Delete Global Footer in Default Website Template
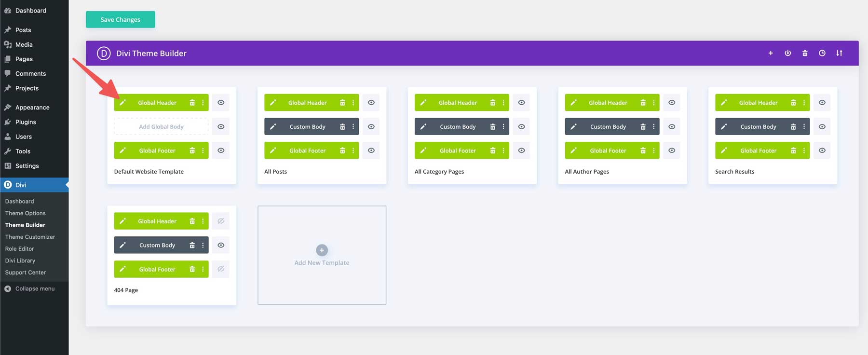The height and width of the screenshot is (355, 868). coord(192,150)
